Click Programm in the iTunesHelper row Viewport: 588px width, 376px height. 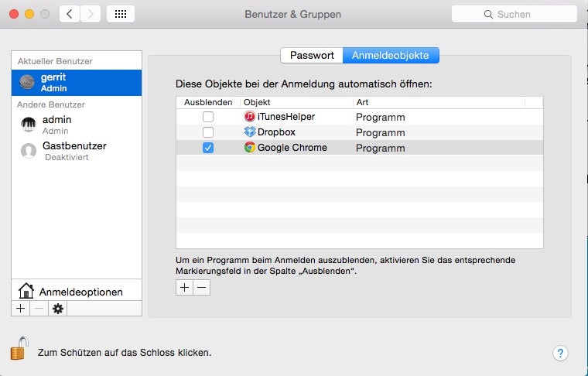pyautogui.click(x=380, y=117)
